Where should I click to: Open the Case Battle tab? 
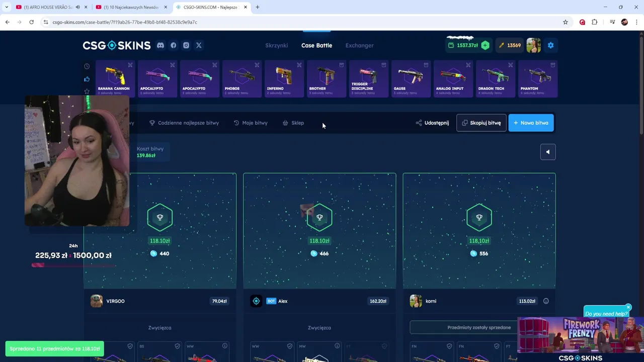click(316, 45)
